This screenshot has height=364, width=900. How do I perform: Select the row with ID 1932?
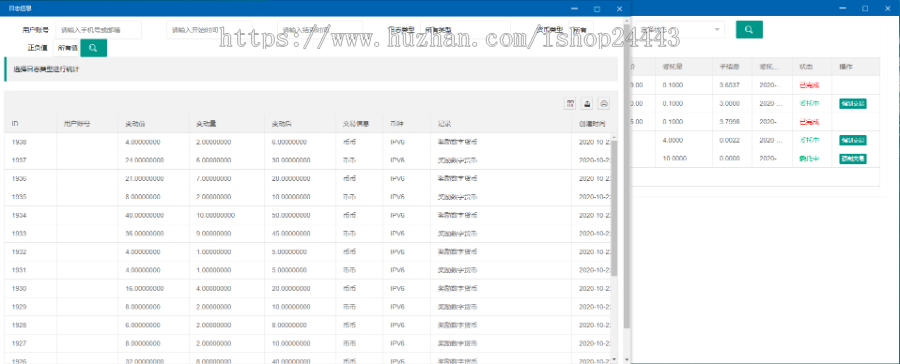pos(307,252)
